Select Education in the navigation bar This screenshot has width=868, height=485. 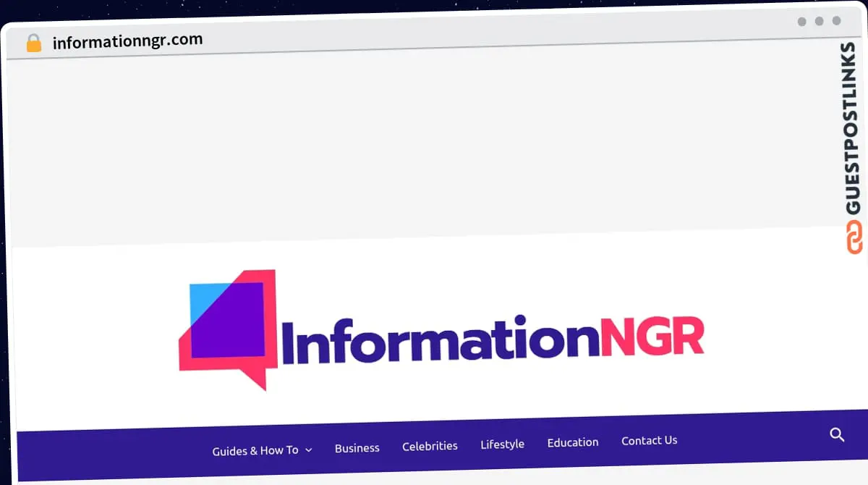click(x=572, y=442)
